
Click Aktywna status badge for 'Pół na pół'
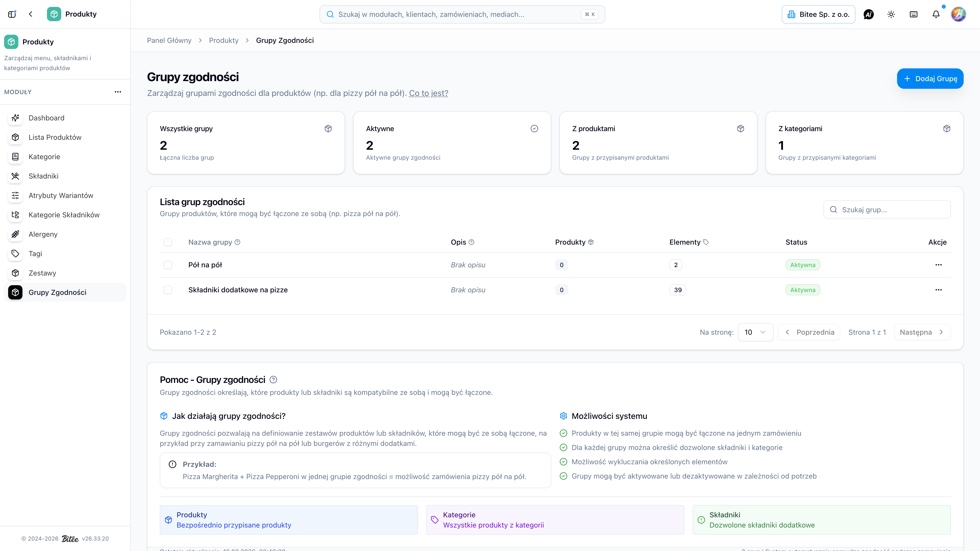pyautogui.click(x=803, y=265)
